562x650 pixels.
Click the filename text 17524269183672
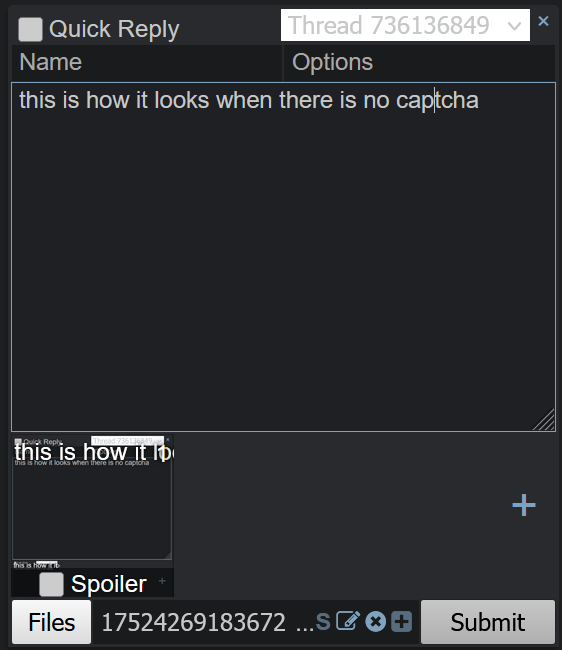click(194, 622)
